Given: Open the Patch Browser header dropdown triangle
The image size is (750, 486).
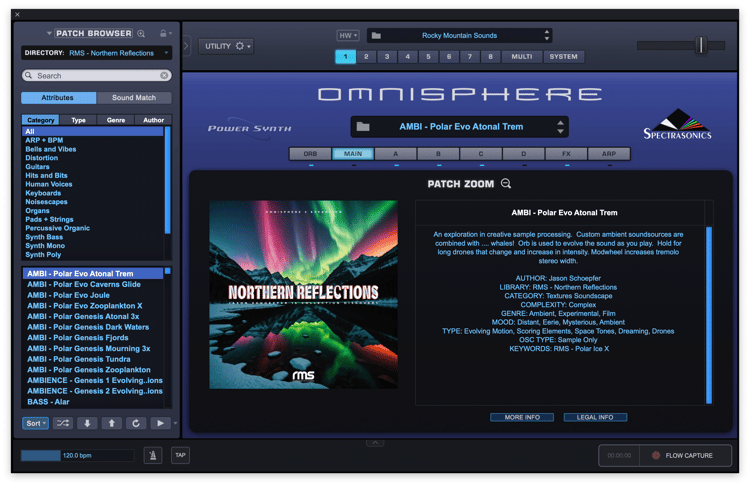Looking at the screenshot, I should coord(49,33).
